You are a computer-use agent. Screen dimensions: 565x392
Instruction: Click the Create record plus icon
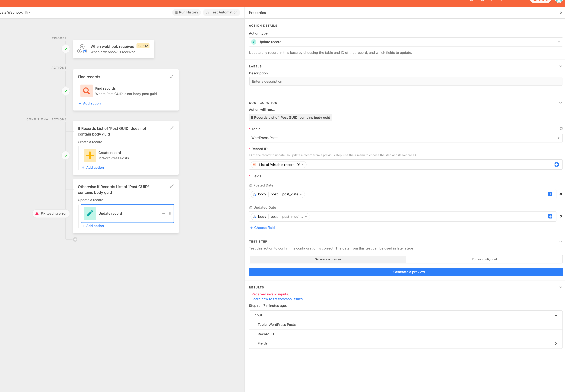[x=90, y=155]
